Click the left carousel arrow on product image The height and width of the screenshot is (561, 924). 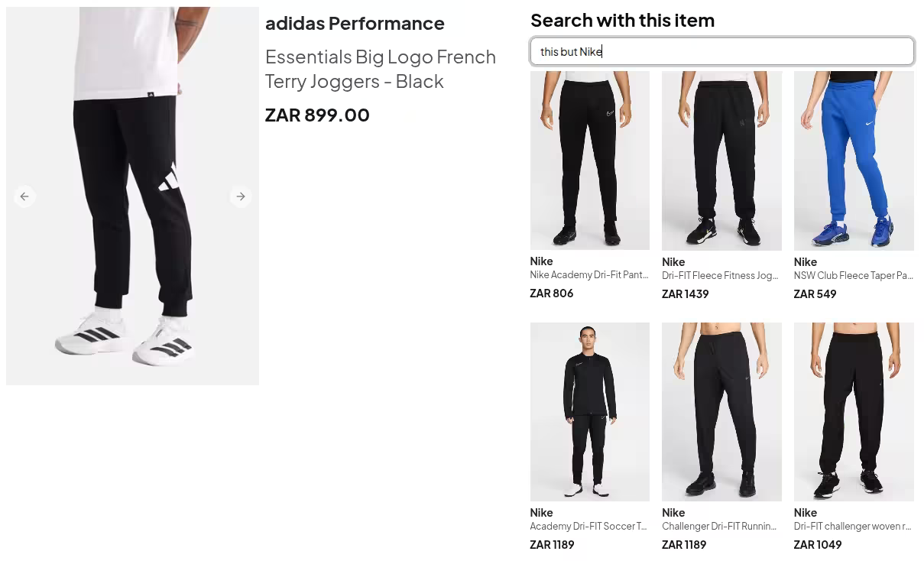24,196
